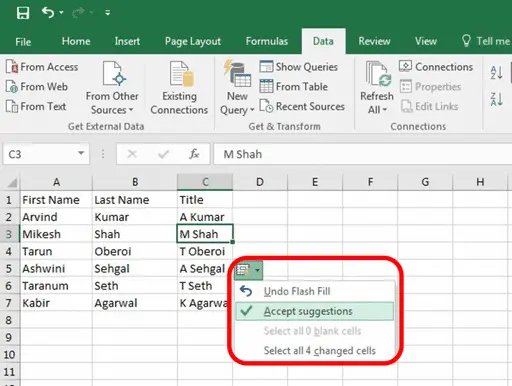Sort A to Z ascending icon
This screenshot has height=386, width=512.
pos(496,72)
